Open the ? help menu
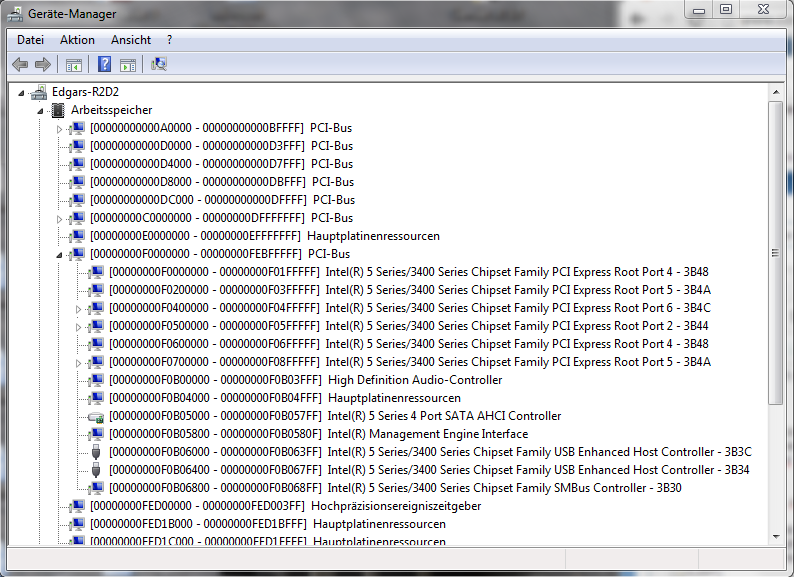794x577 pixels. (169, 40)
